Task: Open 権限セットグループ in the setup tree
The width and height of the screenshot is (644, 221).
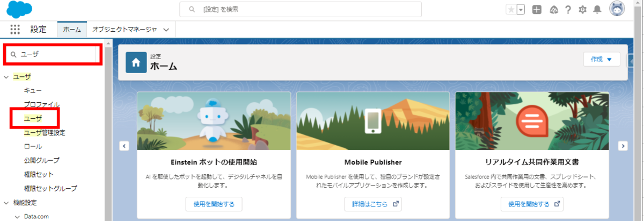Action: pos(50,188)
